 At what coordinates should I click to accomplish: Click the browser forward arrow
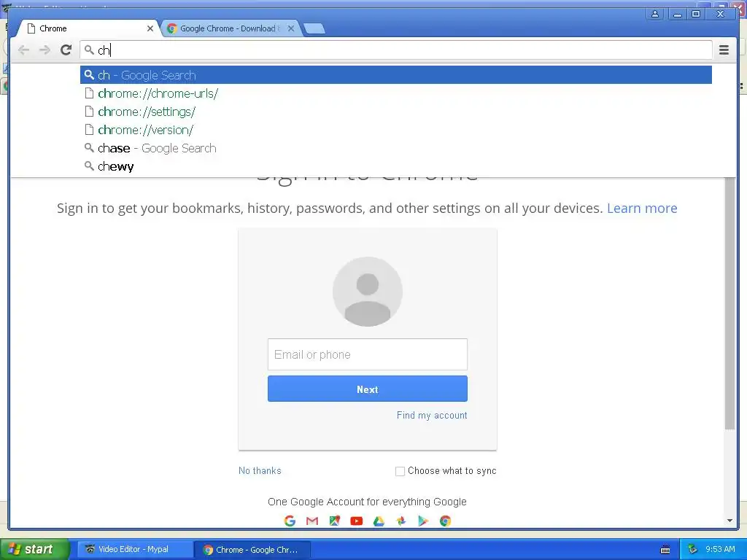[44, 50]
